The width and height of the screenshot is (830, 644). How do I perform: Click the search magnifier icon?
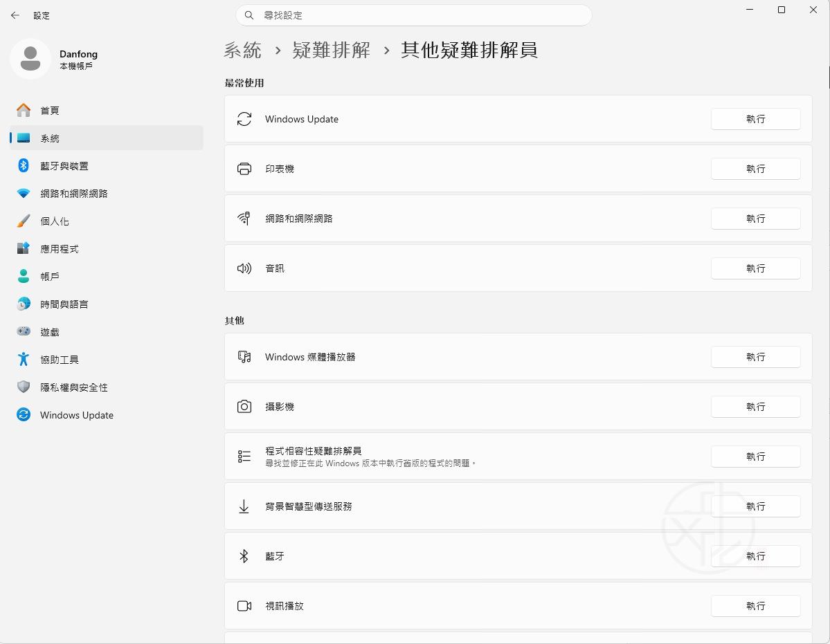(249, 15)
